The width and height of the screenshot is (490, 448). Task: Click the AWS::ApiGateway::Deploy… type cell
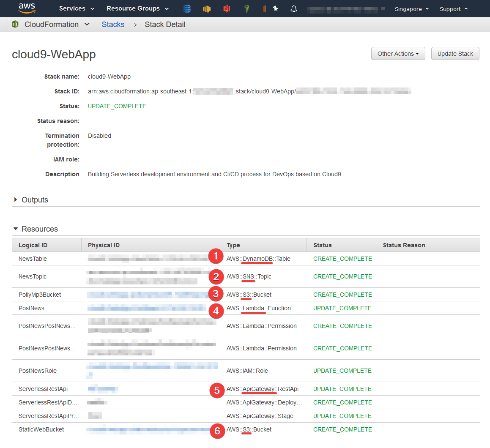coord(264,402)
